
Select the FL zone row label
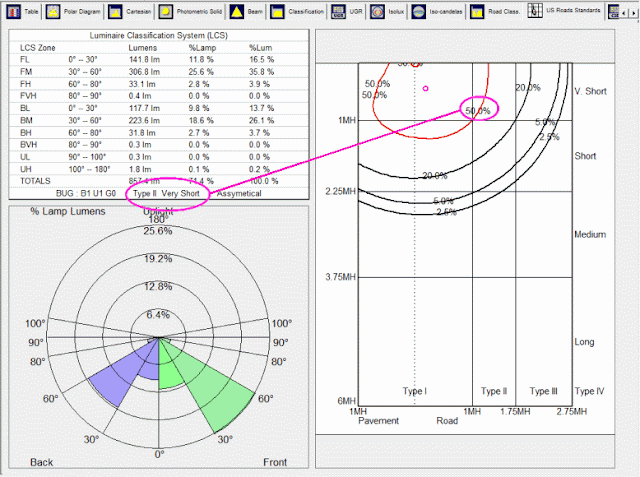pos(24,60)
